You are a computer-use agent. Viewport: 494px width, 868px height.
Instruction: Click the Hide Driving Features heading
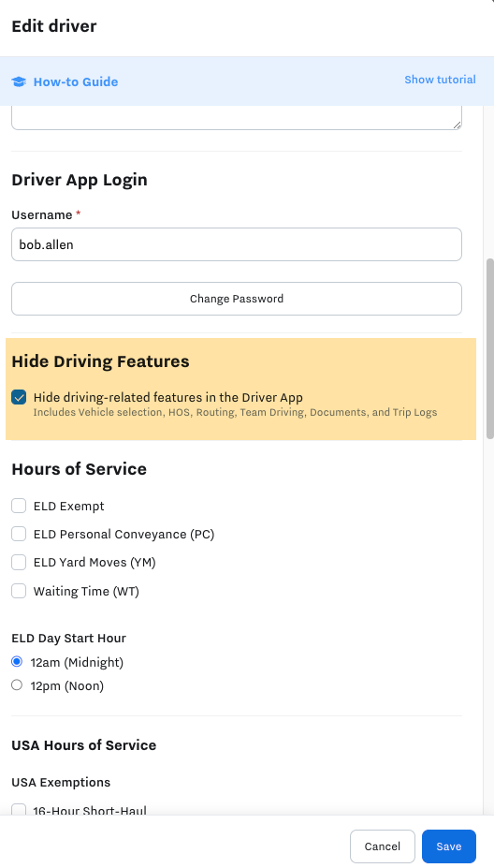[x=101, y=361]
